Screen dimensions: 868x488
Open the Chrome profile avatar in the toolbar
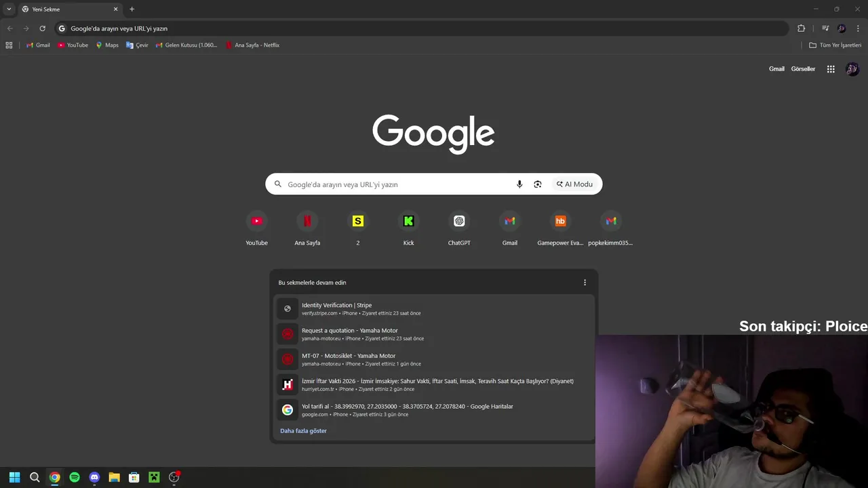coord(842,28)
